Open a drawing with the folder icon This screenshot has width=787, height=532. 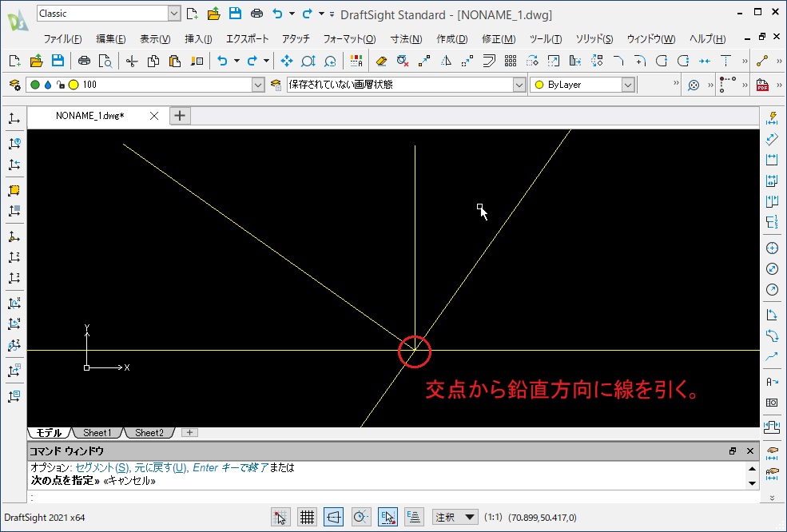pyautogui.click(x=36, y=62)
